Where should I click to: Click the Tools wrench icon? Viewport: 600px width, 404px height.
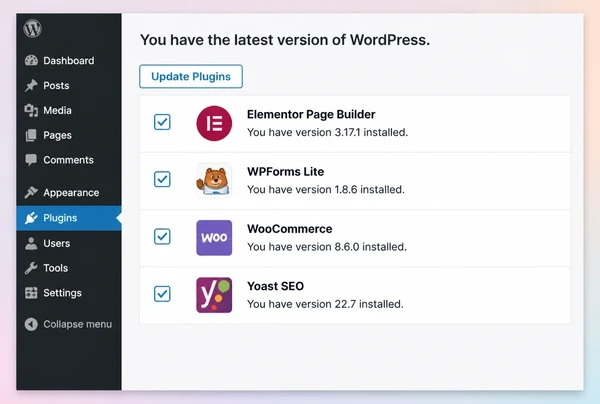click(31, 268)
